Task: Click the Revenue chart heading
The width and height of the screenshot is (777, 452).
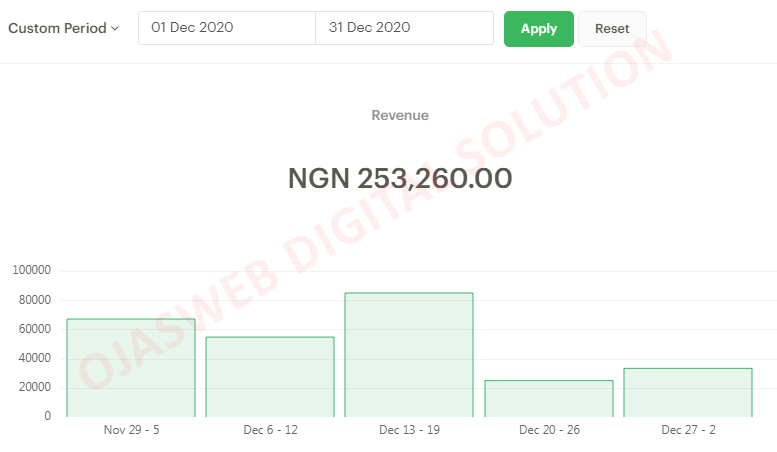Action: tap(400, 115)
